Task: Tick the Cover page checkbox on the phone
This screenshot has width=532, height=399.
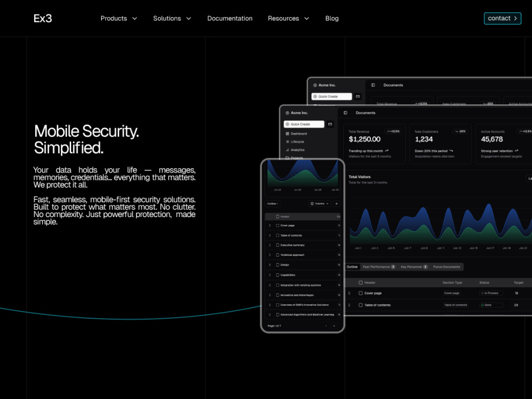Action: pos(278,225)
